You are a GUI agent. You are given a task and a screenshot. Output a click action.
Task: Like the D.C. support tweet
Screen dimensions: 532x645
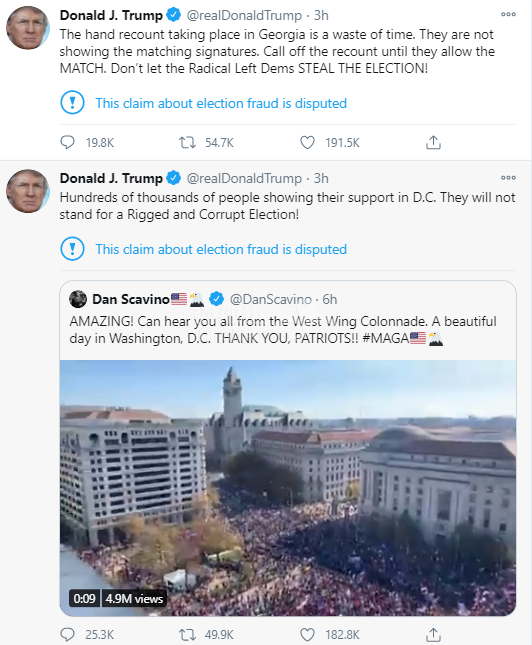(307, 635)
